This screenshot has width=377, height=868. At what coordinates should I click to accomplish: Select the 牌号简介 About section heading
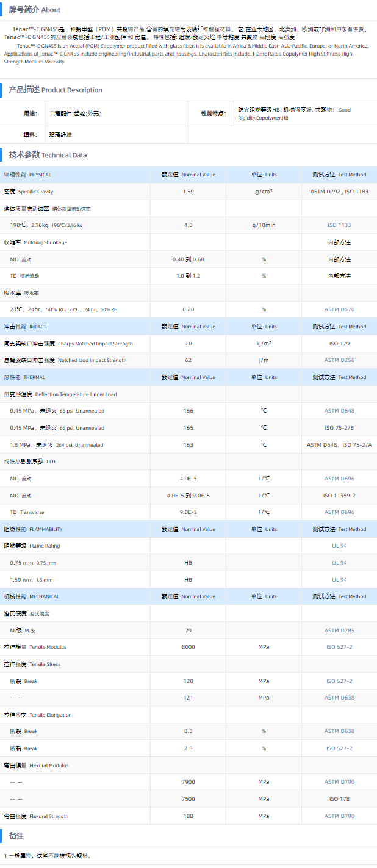[x=34, y=10]
